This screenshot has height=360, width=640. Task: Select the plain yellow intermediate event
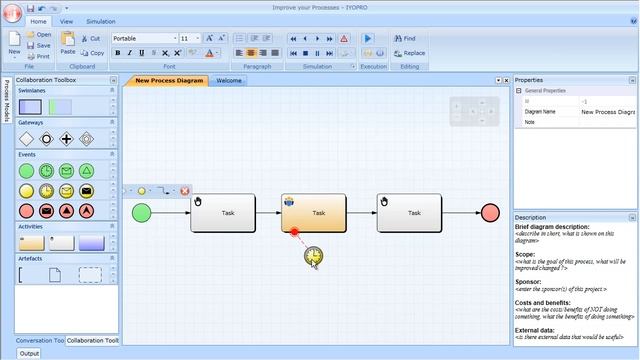click(x=27, y=191)
